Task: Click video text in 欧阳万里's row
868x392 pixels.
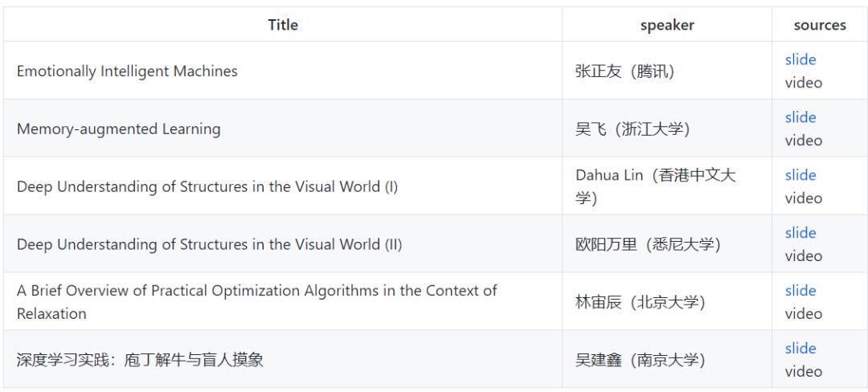Action: point(803,256)
